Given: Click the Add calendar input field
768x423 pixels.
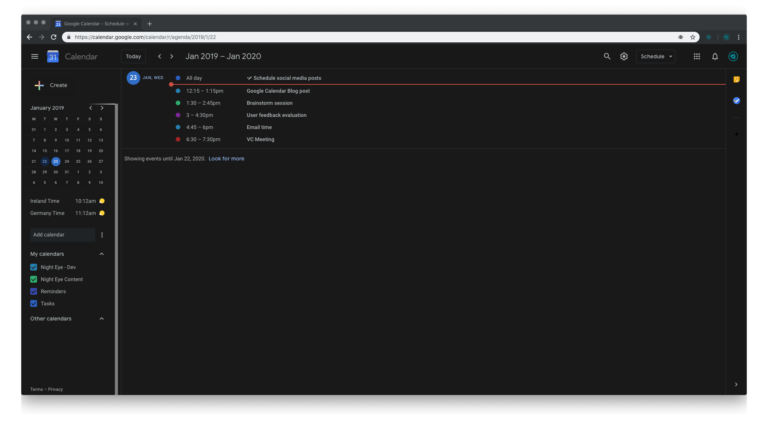Looking at the screenshot, I should coord(62,235).
